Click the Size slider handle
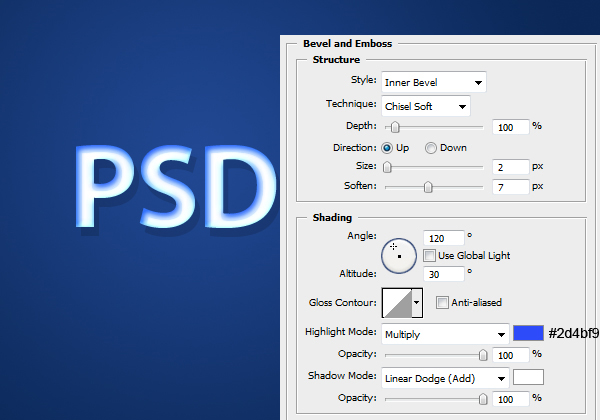 (387, 167)
